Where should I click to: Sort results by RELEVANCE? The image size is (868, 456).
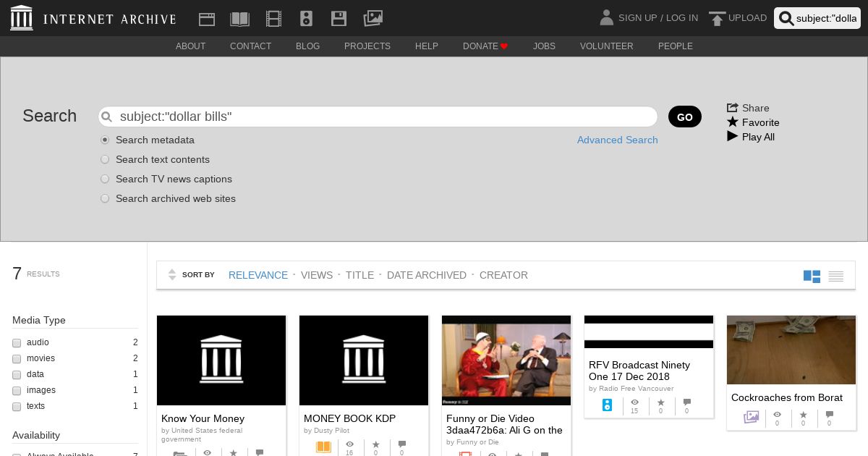[x=258, y=275]
